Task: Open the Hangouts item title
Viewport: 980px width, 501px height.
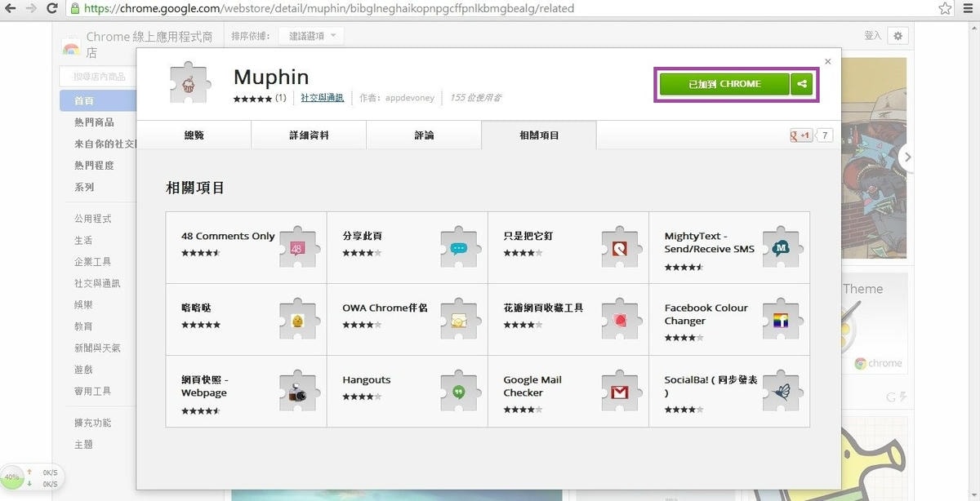Action: 367,380
